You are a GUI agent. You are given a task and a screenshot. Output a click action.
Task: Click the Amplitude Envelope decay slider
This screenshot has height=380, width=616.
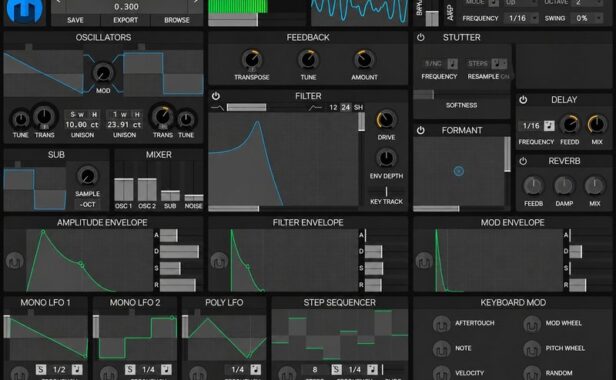(179, 251)
